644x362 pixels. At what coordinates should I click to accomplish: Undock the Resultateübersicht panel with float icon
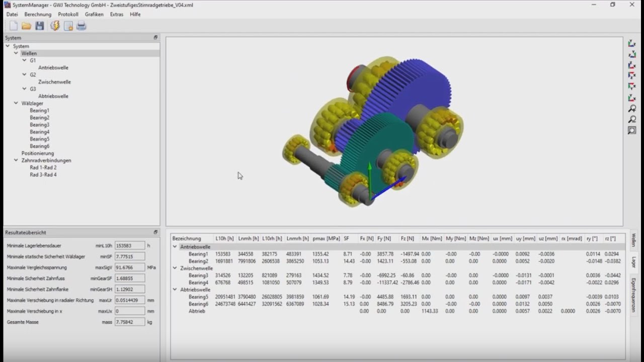pos(155,232)
